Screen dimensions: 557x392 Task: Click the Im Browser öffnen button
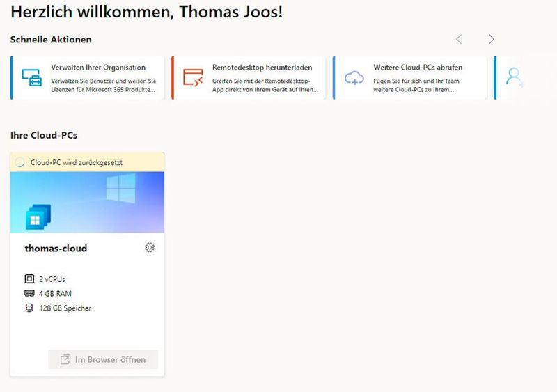pos(103,359)
